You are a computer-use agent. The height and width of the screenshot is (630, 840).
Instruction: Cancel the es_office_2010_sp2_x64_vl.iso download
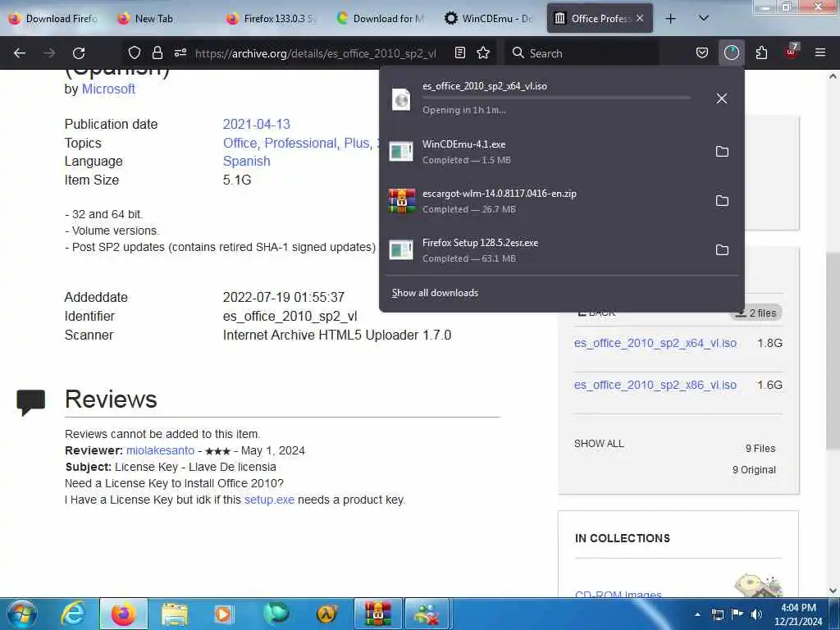tap(722, 98)
